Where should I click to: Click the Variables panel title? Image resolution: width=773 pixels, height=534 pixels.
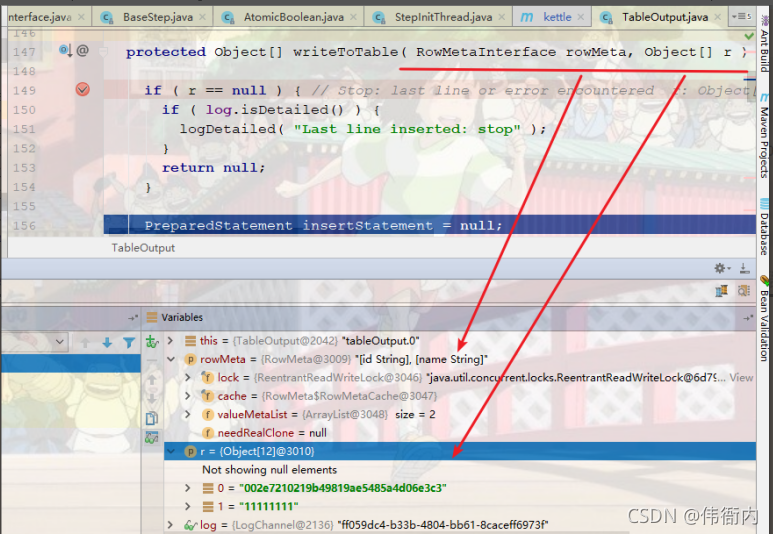181,318
